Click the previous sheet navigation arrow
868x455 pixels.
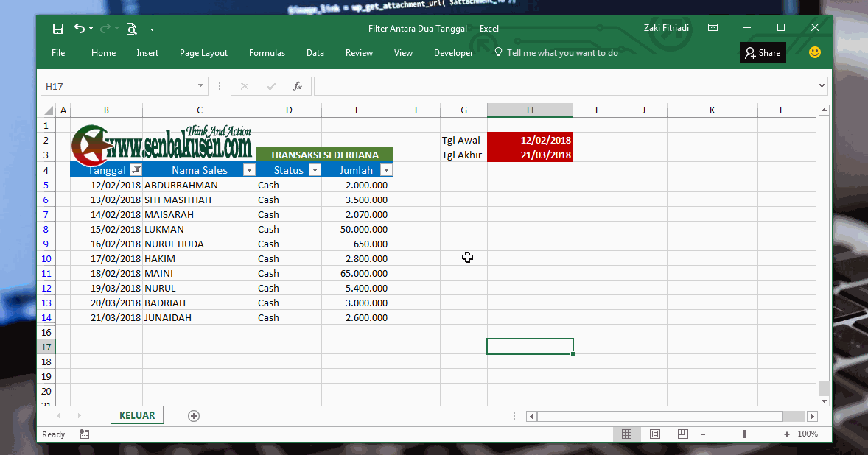(59, 416)
